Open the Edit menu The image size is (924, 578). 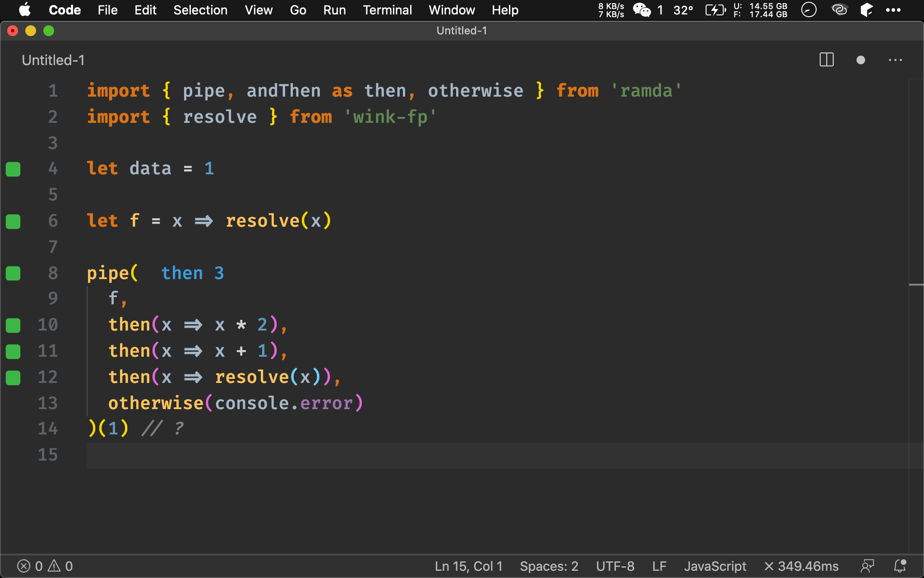point(145,10)
